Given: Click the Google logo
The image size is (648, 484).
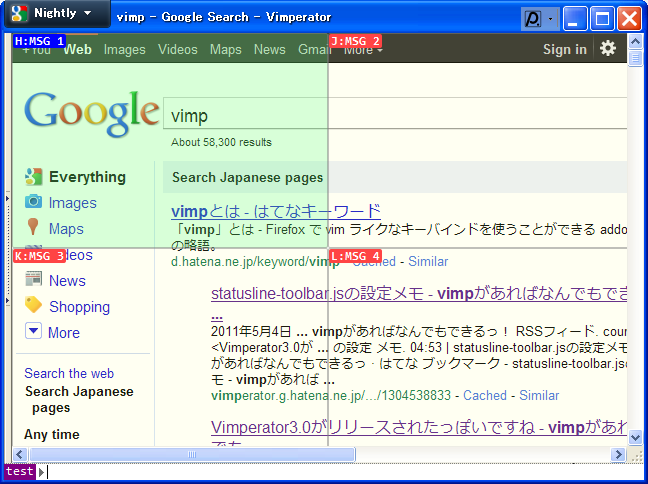Looking at the screenshot, I should 92,114.
